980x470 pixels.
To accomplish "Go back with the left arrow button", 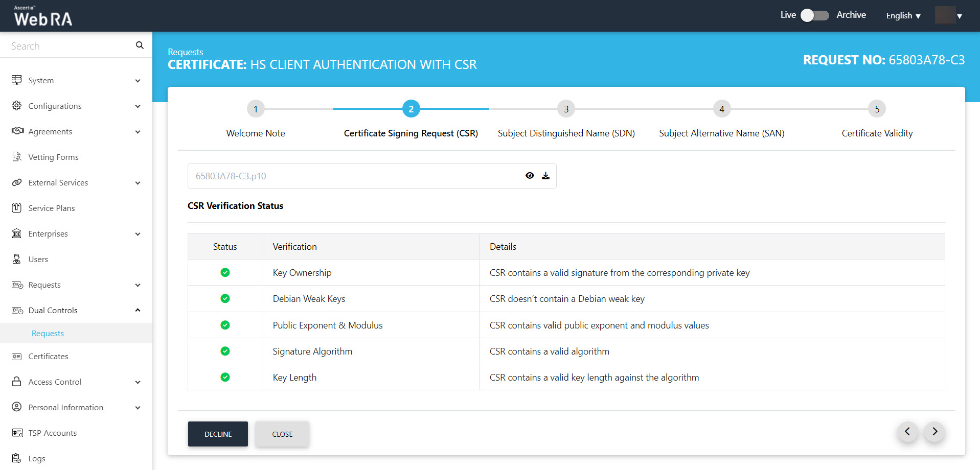I will click(x=907, y=432).
